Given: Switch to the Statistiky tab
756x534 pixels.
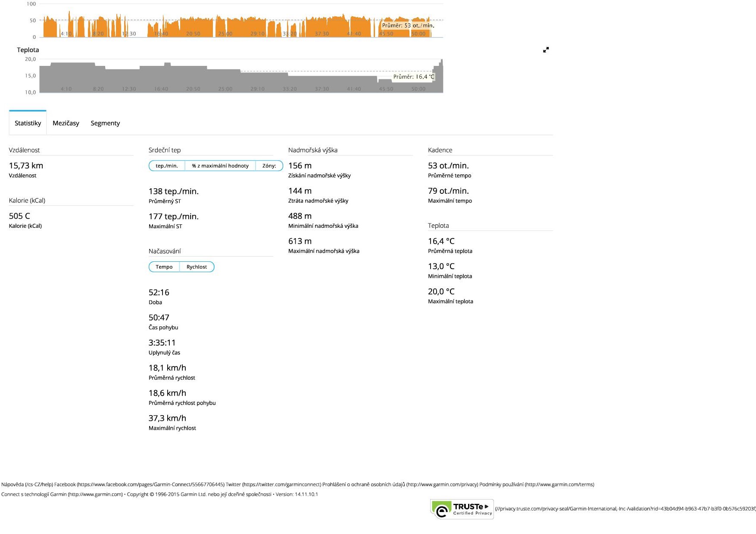Looking at the screenshot, I should [28, 123].
